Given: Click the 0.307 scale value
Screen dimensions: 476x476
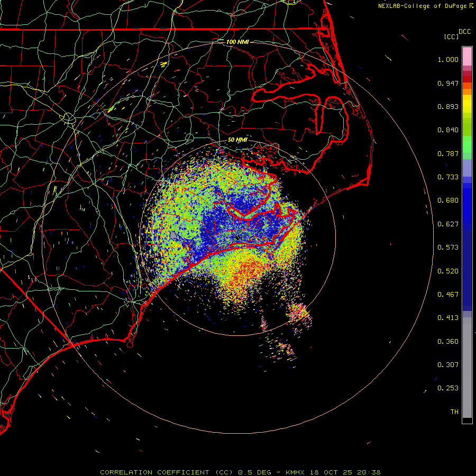Looking at the screenshot, I should point(448,365).
